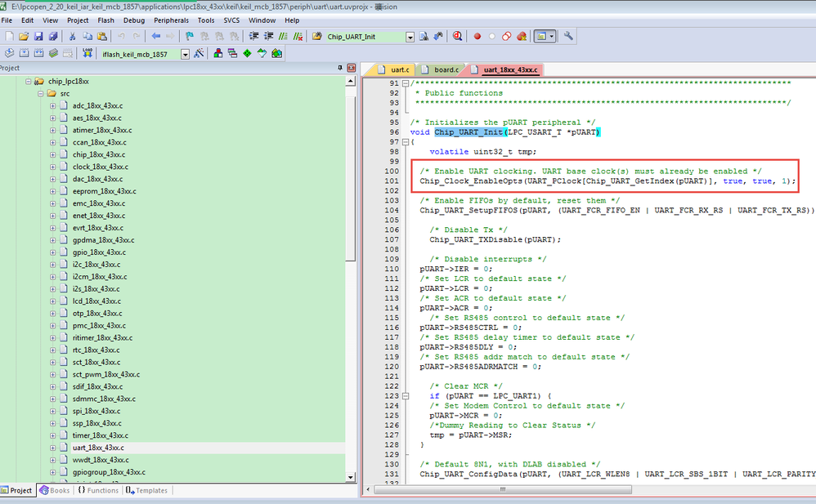Click the Paste clipboard icon
Screen dimensions: 816x504
(102, 37)
